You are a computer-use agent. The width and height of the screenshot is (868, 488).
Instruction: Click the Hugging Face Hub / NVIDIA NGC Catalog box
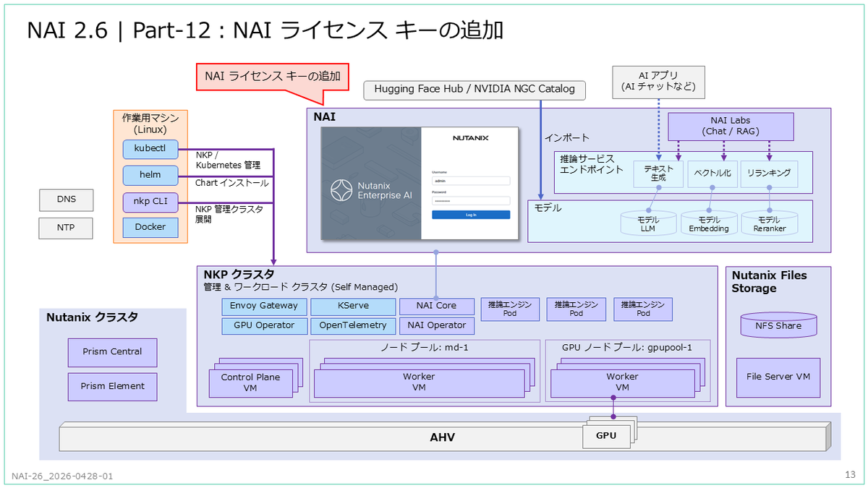(475, 90)
